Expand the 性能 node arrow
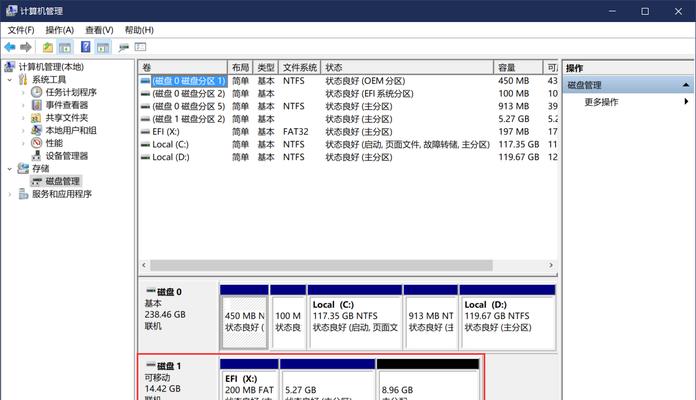Screen dimensions: 696x400 pyautogui.click(x=23, y=143)
